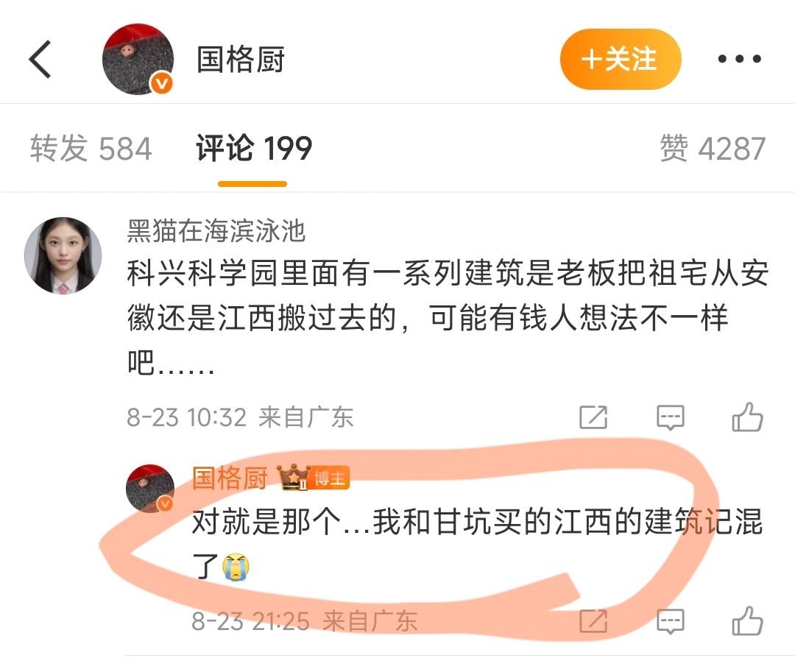Open 国格厨 header profile avatar
The width and height of the screenshot is (795, 672).
[x=138, y=60]
